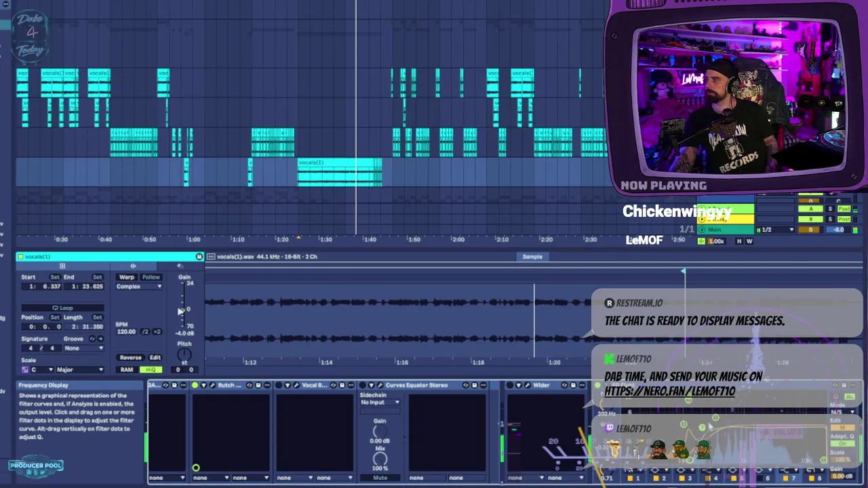Click the Butch device hot-swap icon

(x=250, y=385)
